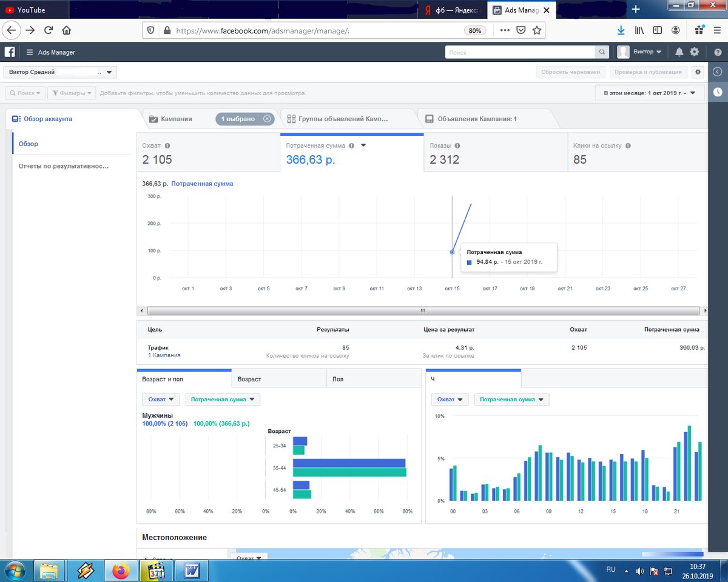This screenshot has height=582, width=728.
Task: Open the Потраченная сумма dropdown in hourly panel
Action: click(511, 400)
